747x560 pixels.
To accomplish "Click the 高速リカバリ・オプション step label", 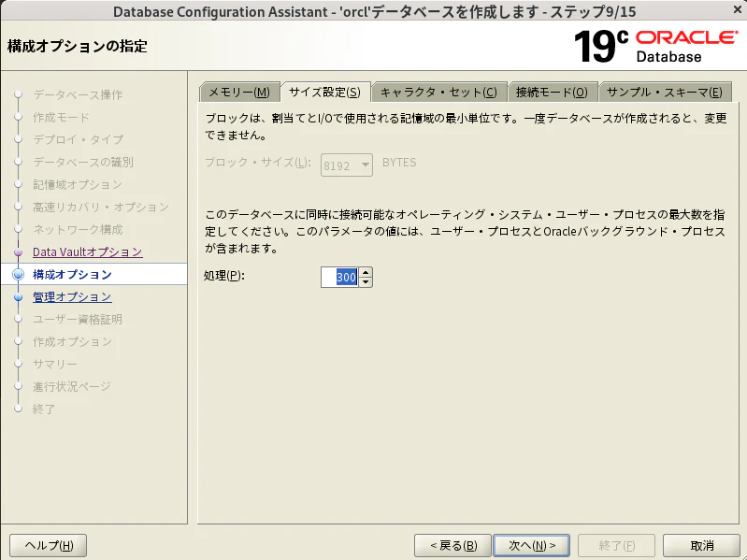I will pyautogui.click(x=101, y=208).
